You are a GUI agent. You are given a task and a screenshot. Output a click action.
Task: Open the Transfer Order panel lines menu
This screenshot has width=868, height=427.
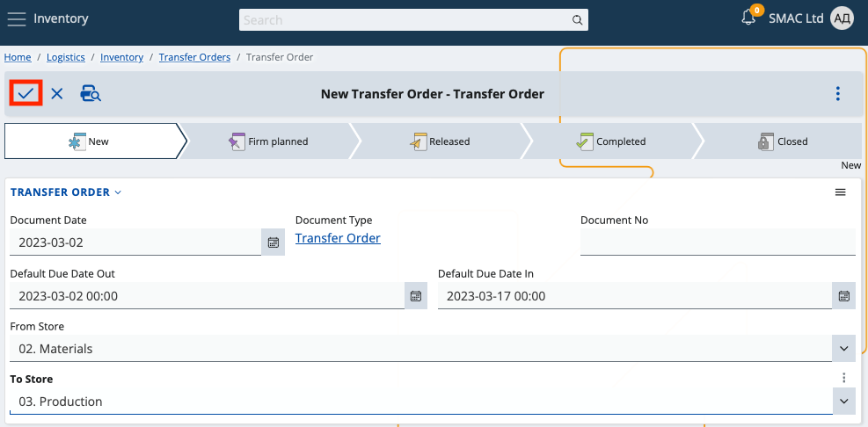841,192
